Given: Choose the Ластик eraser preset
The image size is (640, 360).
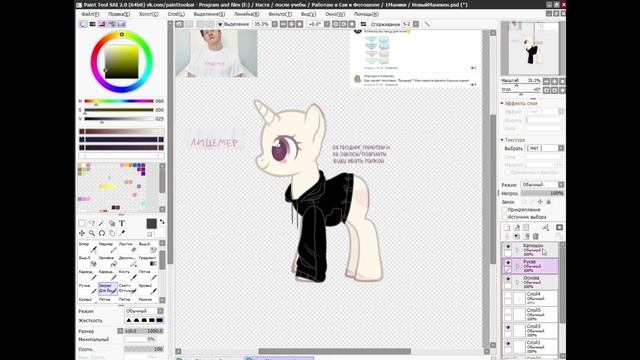Looking at the screenshot, I should point(128,247).
